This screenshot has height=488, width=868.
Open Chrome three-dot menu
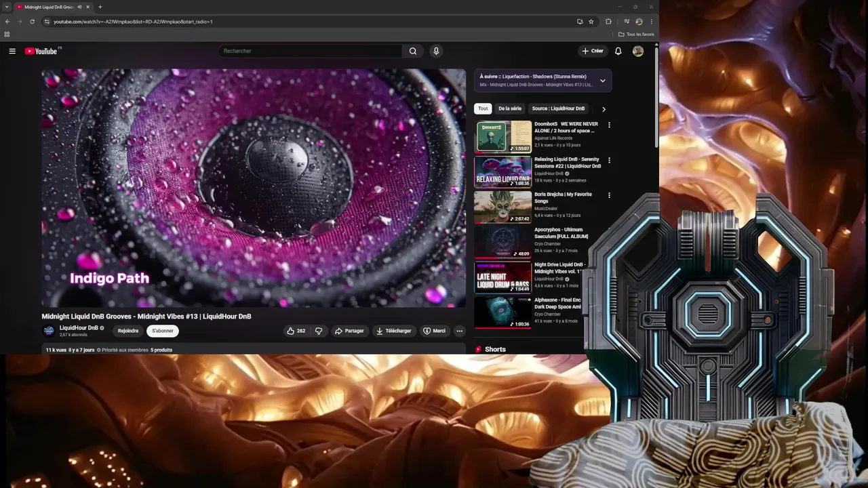(x=652, y=22)
